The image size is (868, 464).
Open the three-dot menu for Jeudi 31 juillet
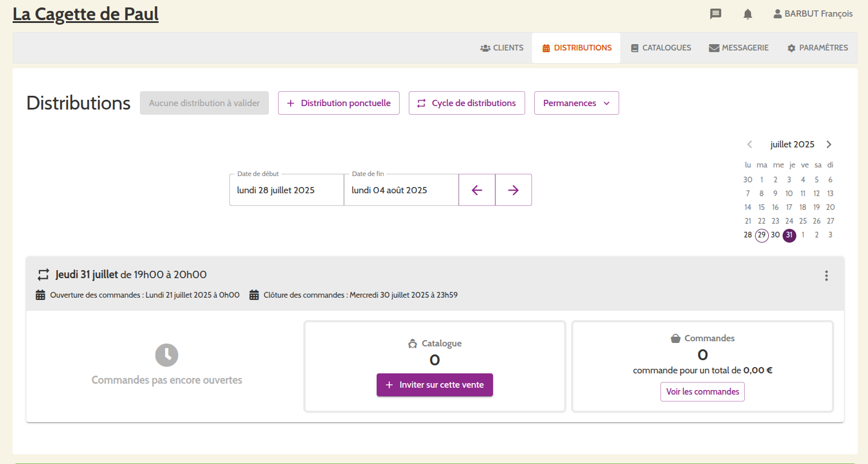[826, 276]
